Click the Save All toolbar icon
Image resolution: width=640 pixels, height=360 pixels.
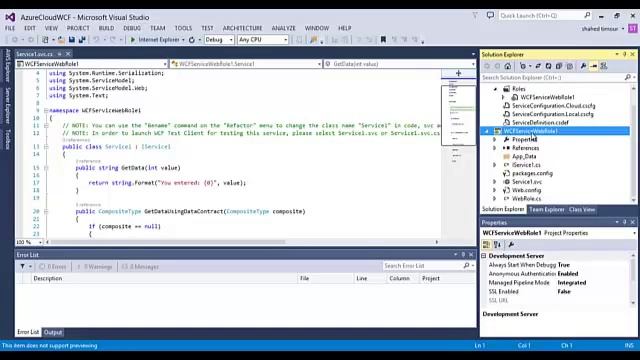82,40
